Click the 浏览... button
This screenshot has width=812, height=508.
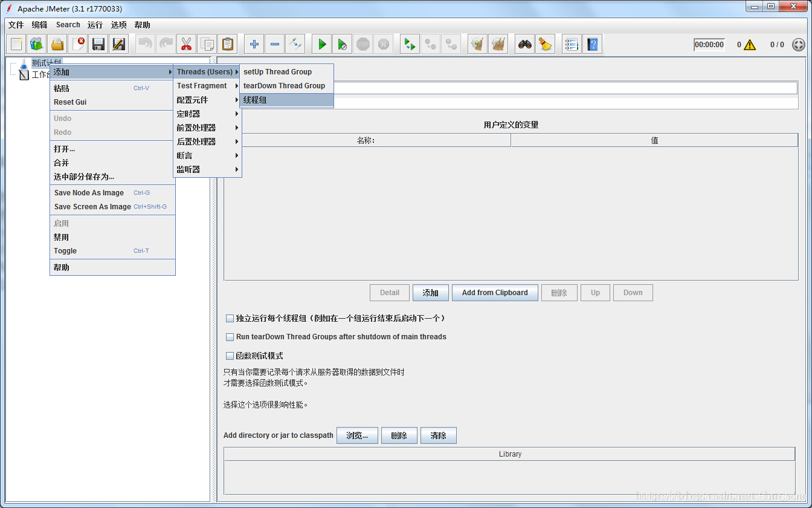[x=357, y=435]
